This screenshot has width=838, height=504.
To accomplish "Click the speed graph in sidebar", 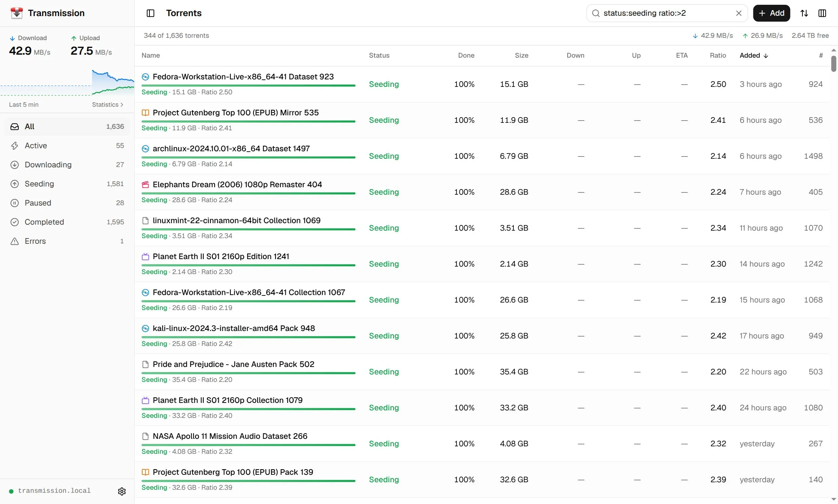I will pos(67,82).
